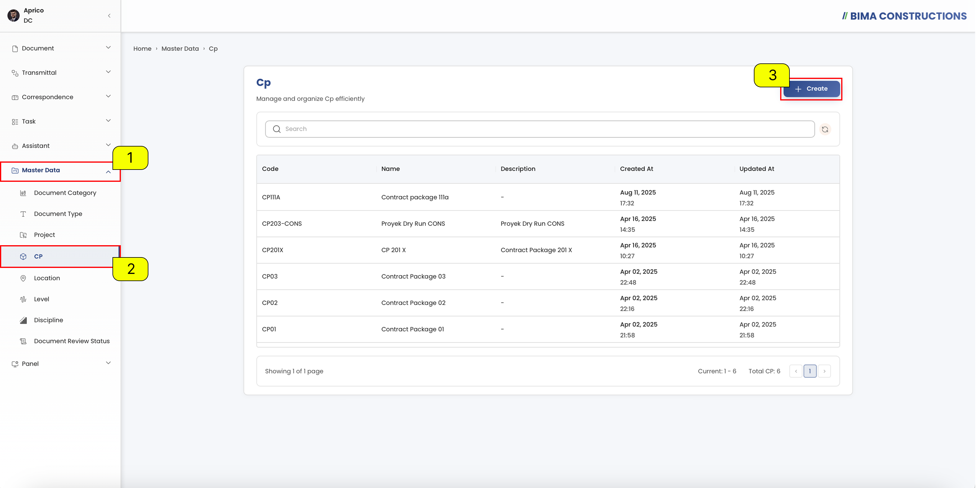Expand the Panel menu chevron
The width and height of the screenshot is (980, 488).
108,363
